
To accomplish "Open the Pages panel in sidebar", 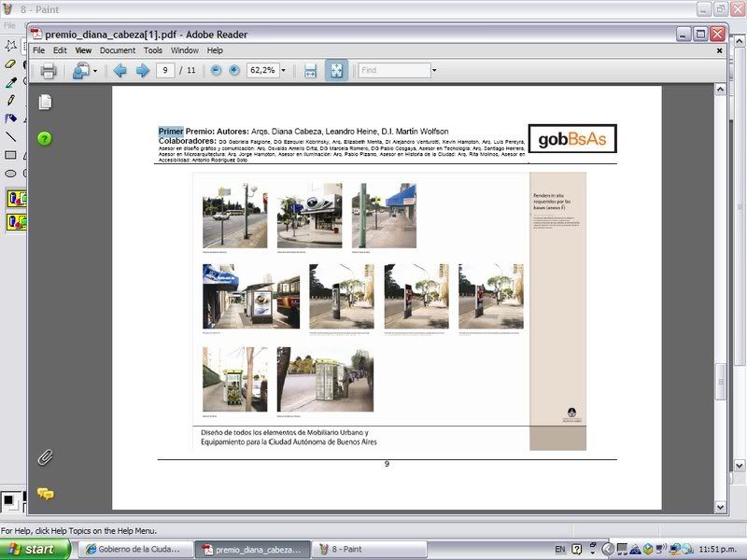I will click(x=45, y=102).
